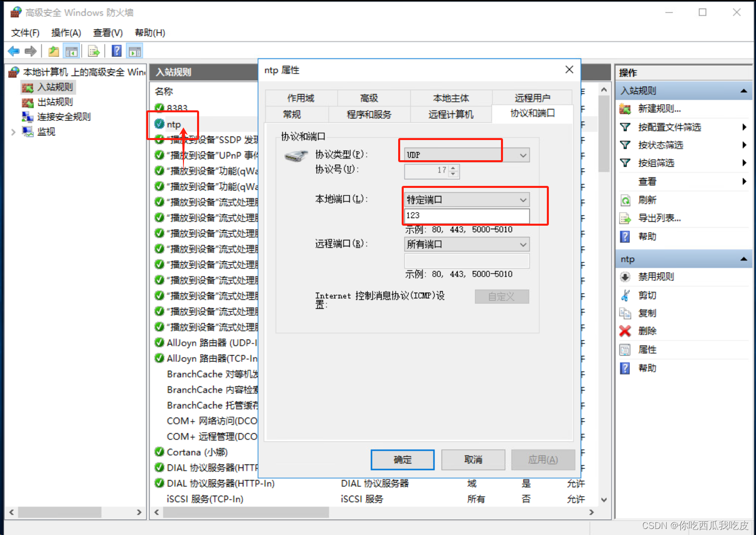Click the 刷新 refresh icon in the actions pane

(x=625, y=200)
